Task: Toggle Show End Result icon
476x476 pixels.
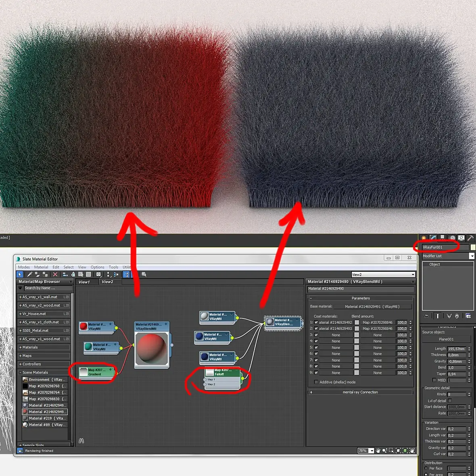Action: click(438, 316)
